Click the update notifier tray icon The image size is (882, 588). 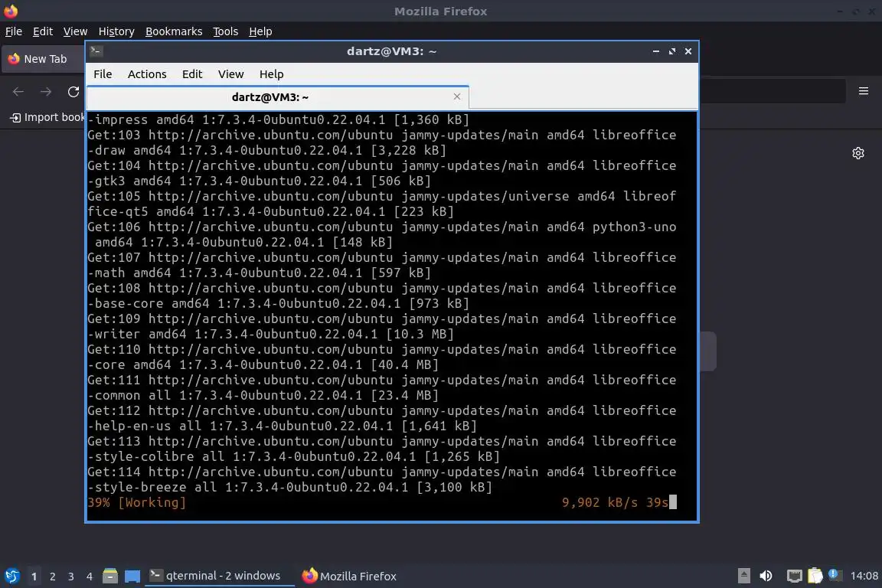(835, 575)
